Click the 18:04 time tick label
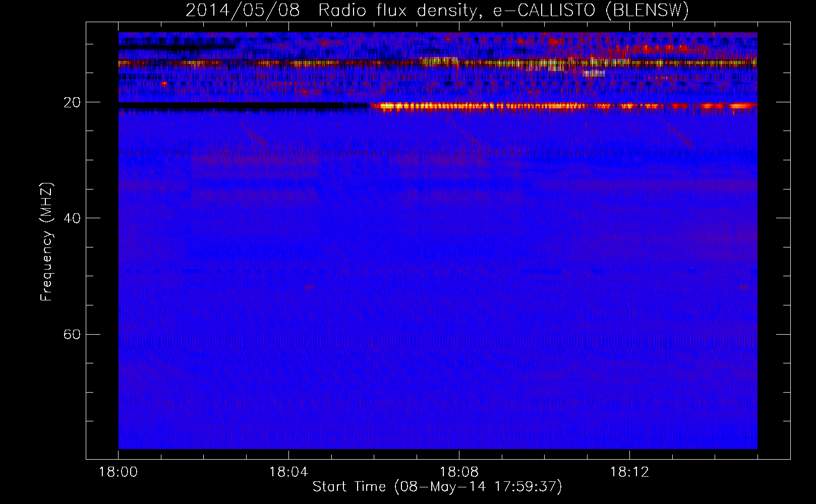Image resolution: width=816 pixels, height=504 pixels. [x=288, y=472]
